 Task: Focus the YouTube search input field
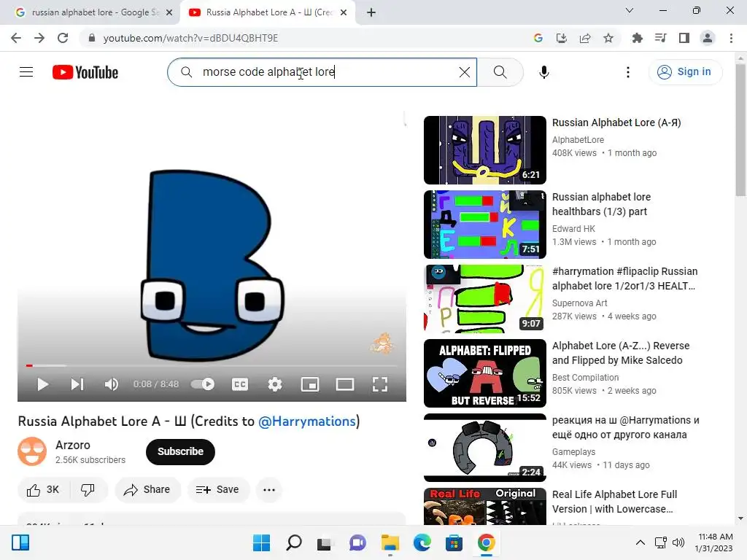point(322,72)
